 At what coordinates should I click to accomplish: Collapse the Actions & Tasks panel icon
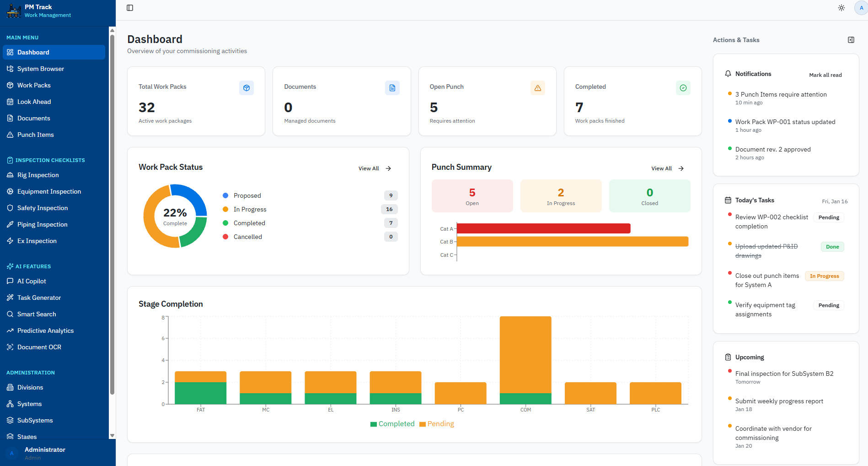(x=851, y=40)
